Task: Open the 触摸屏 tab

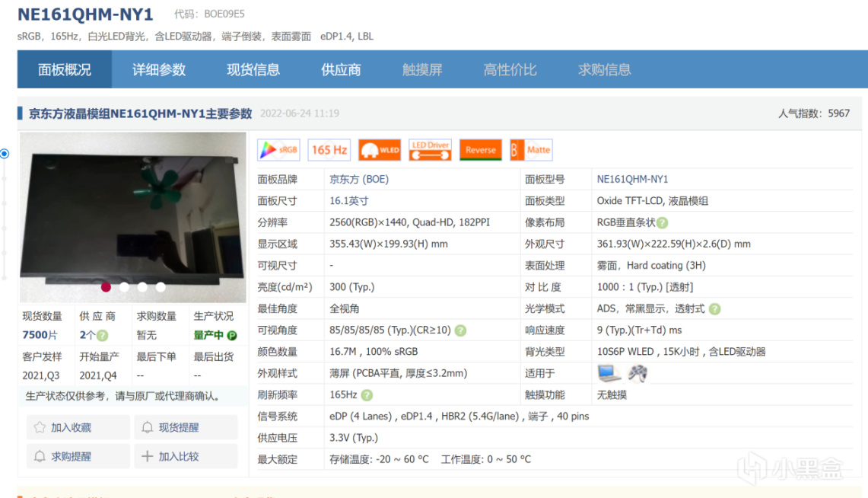Action: pos(422,70)
